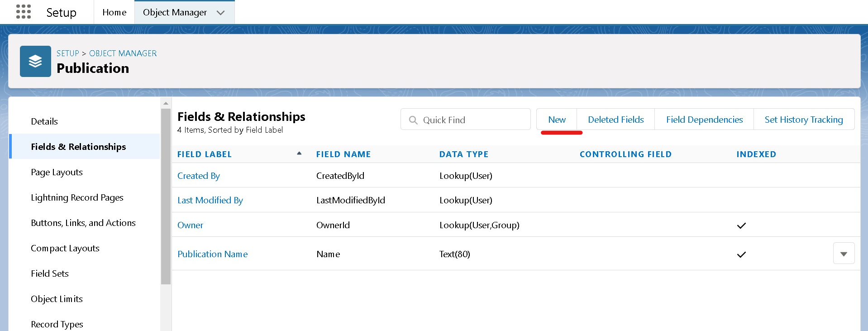Click the Publication Name row indexed checkmark

pyautogui.click(x=741, y=254)
